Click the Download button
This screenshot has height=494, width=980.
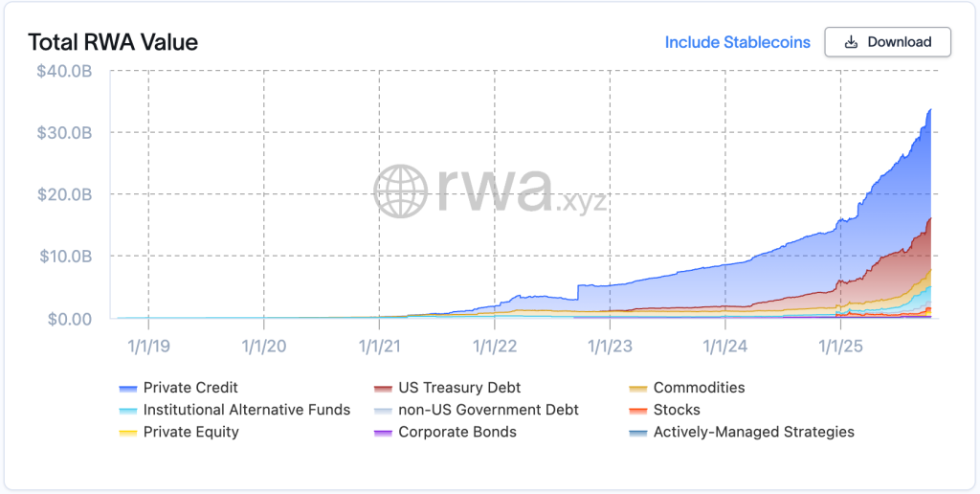[887, 42]
